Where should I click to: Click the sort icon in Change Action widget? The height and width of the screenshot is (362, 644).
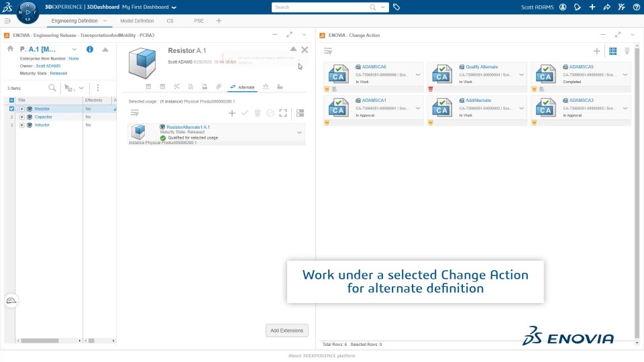(x=627, y=51)
